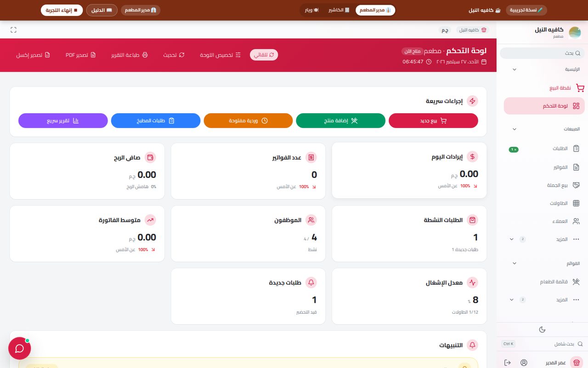Click تحديث refresh in dashboard toolbar

pyautogui.click(x=174, y=55)
